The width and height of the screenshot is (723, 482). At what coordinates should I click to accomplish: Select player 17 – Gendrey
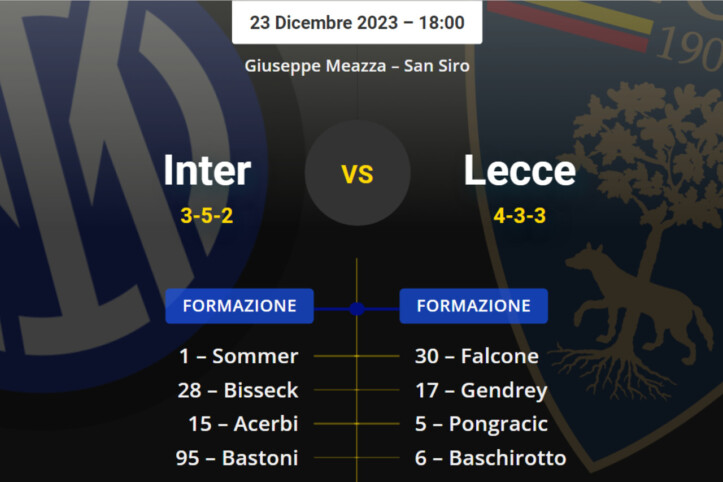click(481, 390)
